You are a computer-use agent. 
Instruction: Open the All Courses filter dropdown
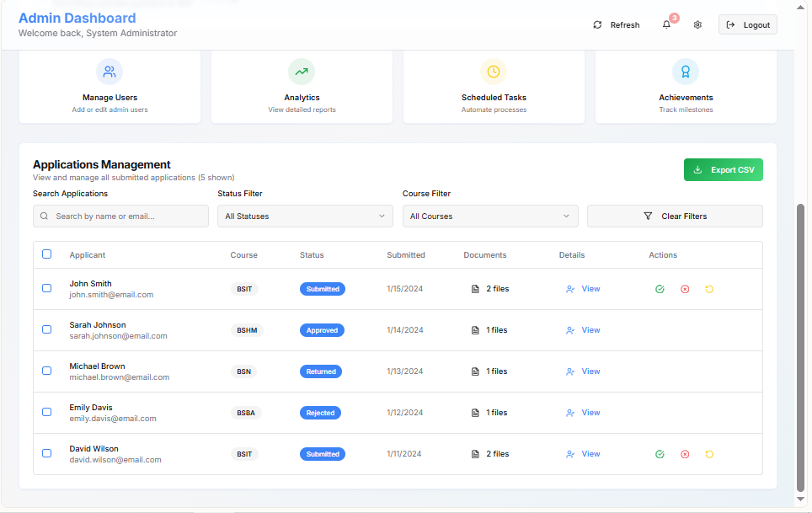[490, 216]
